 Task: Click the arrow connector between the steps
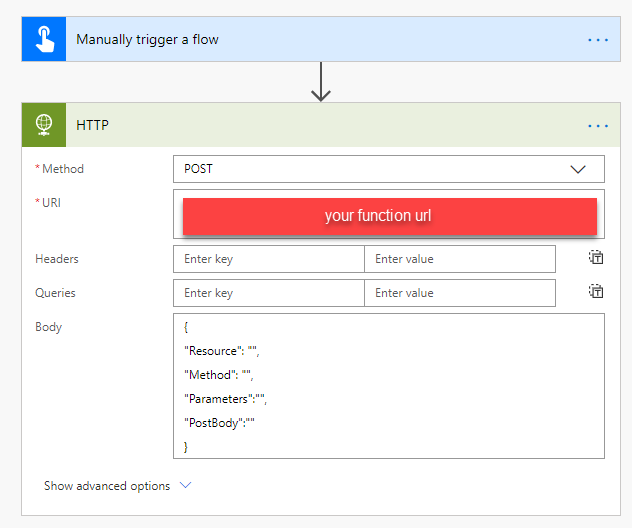(320, 82)
